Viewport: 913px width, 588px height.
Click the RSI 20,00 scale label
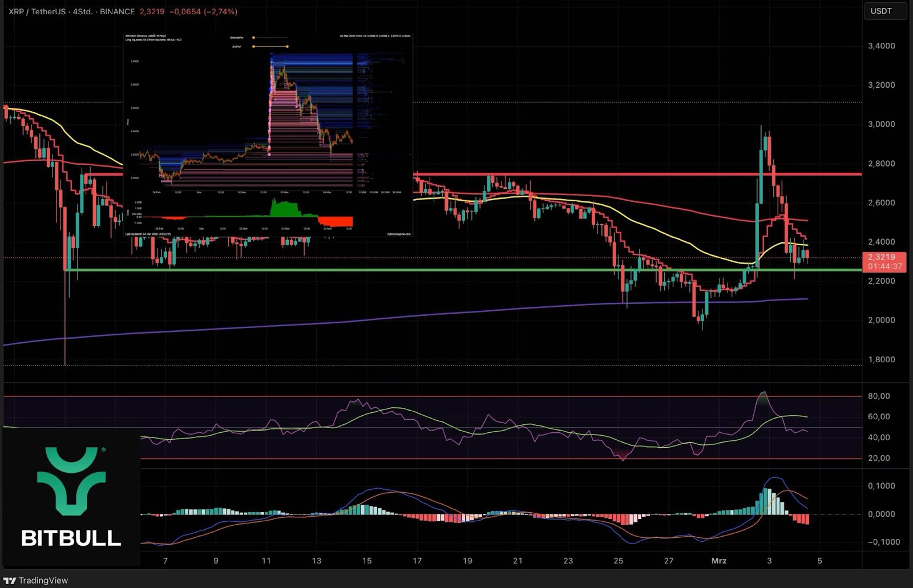click(879, 458)
